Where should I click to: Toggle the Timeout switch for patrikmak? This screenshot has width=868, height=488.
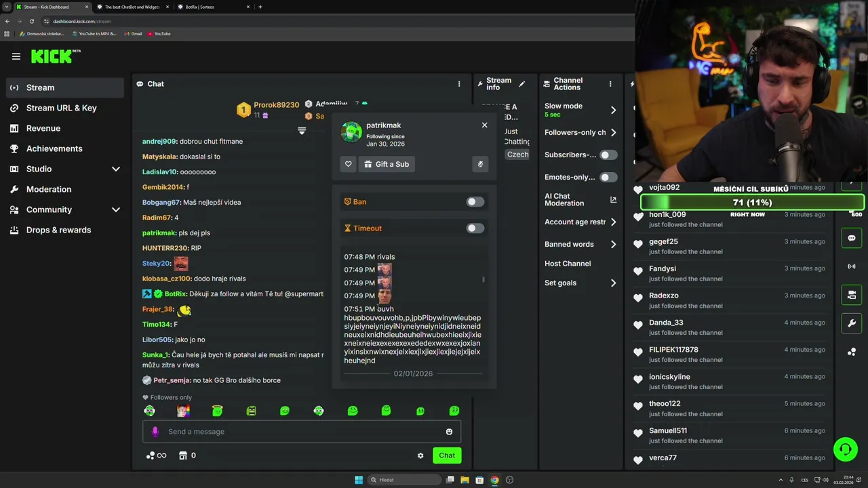click(475, 228)
